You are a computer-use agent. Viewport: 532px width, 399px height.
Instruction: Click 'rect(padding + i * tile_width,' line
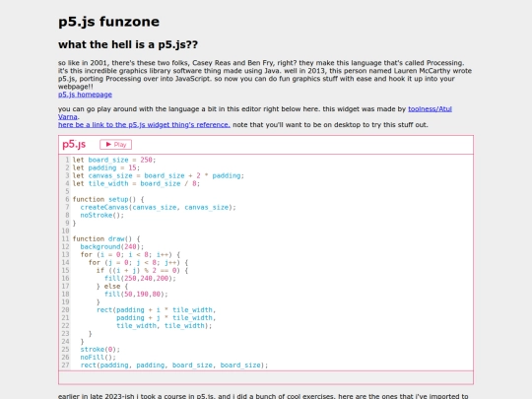tap(156, 309)
